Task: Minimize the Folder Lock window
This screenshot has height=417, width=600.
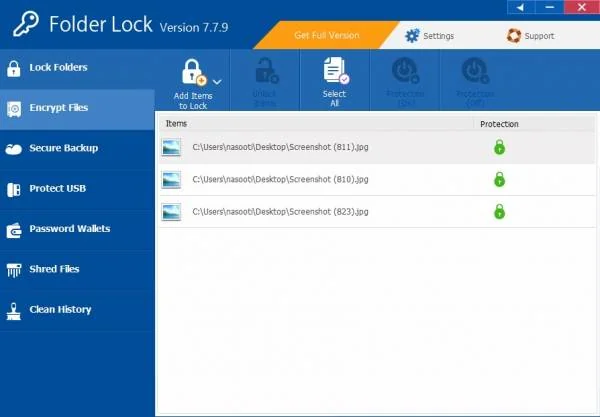Action: (549, 7)
